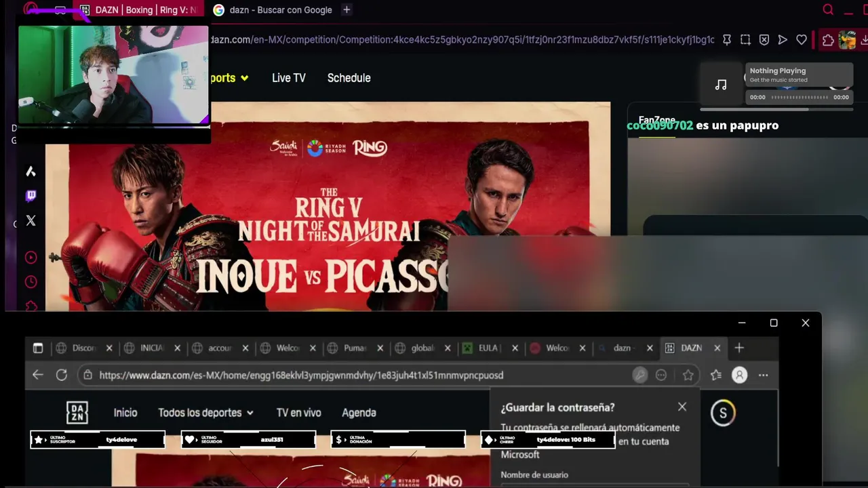Open the X (Twitter) sidebar icon
This screenshot has height=488, width=868.
[x=31, y=220]
